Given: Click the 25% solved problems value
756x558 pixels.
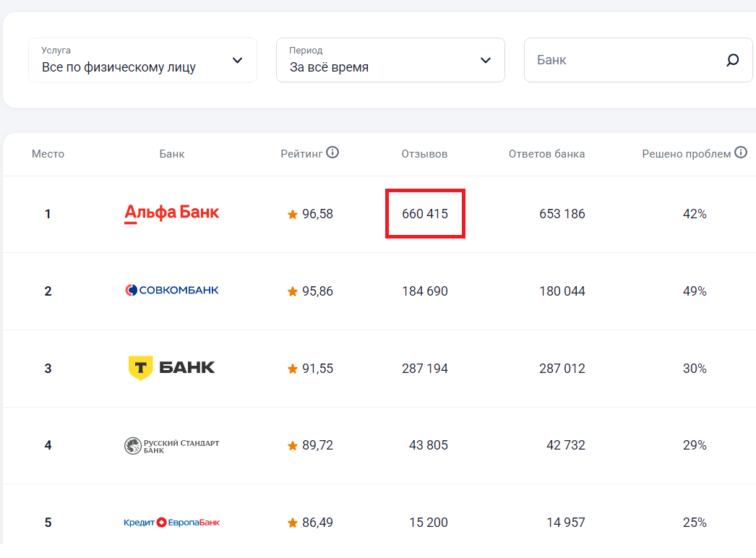Looking at the screenshot, I should 695,523.
